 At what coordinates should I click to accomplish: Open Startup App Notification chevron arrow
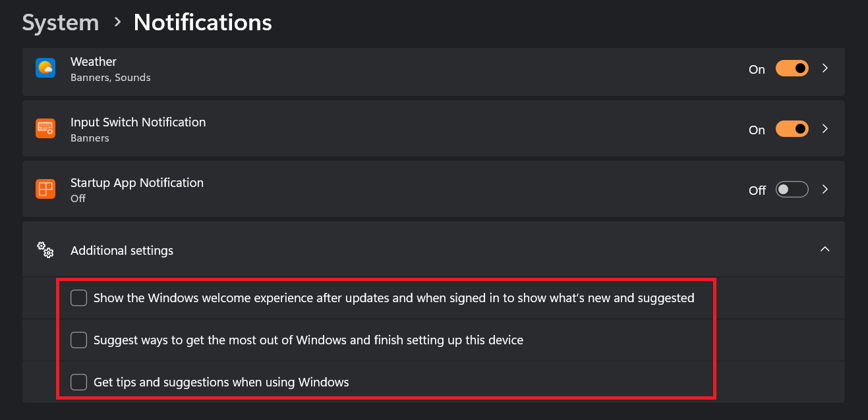825,190
